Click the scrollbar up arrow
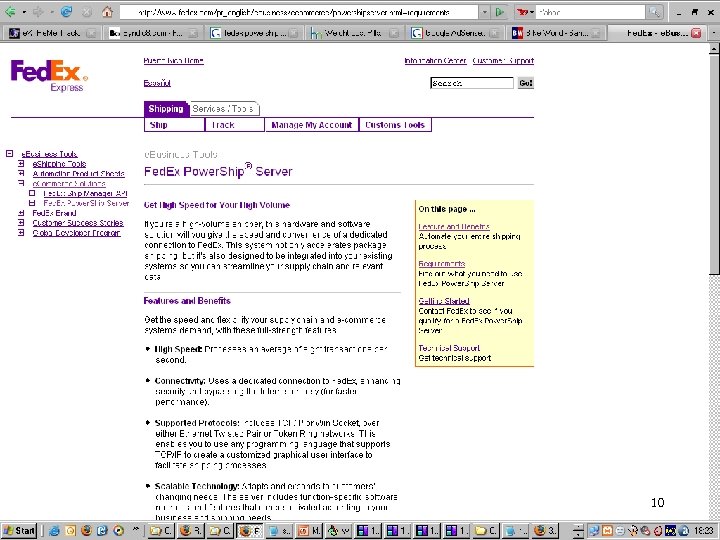The height and width of the screenshot is (540, 720). coord(714,48)
